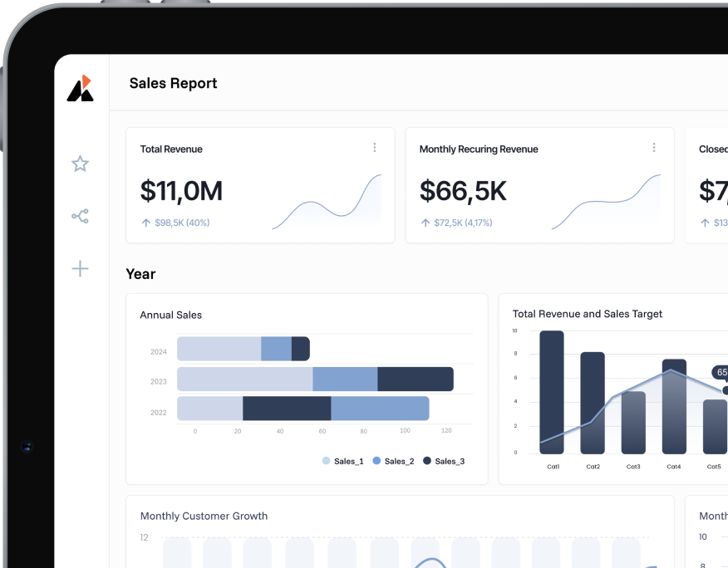Select the Cat2 bar in revenue chart

click(593, 403)
